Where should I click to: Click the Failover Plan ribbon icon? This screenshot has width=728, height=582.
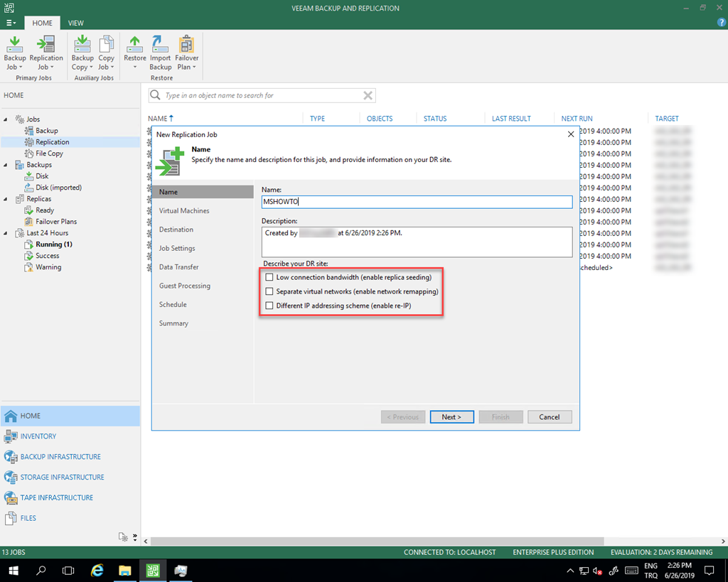click(187, 53)
